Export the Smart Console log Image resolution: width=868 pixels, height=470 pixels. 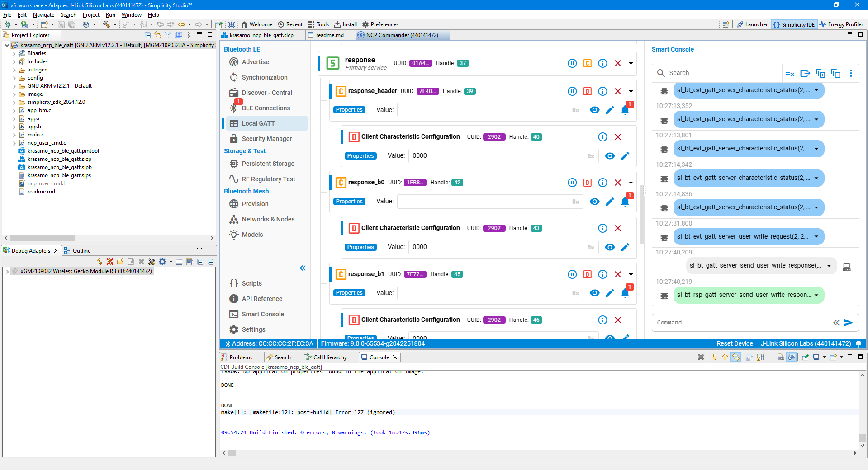[805, 73]
